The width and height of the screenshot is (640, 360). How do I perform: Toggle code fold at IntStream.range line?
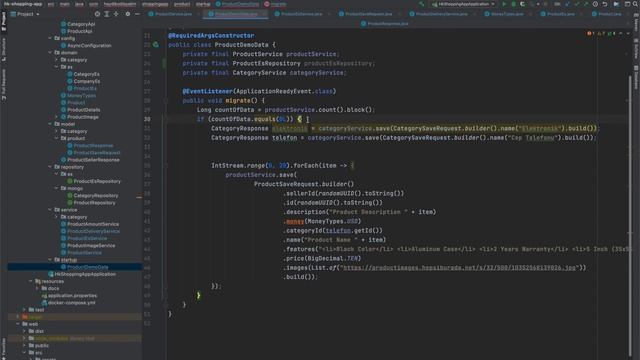tap(166, 165)
